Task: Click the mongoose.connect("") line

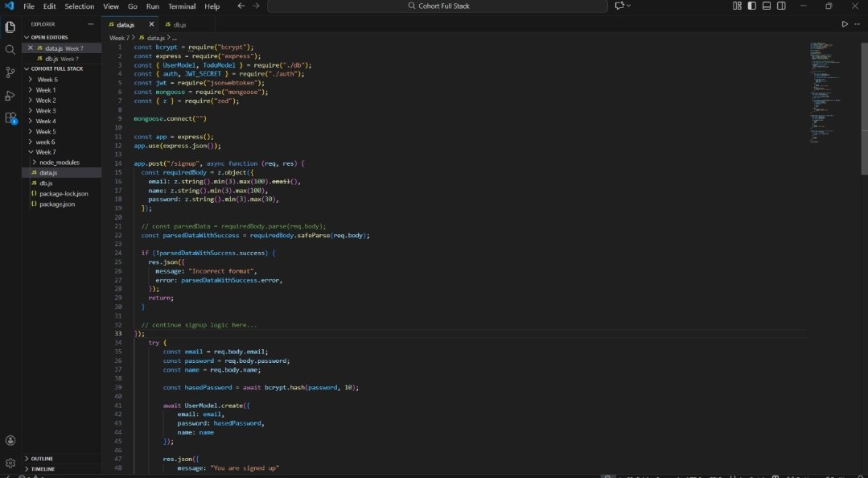Action: coord(170,118)
